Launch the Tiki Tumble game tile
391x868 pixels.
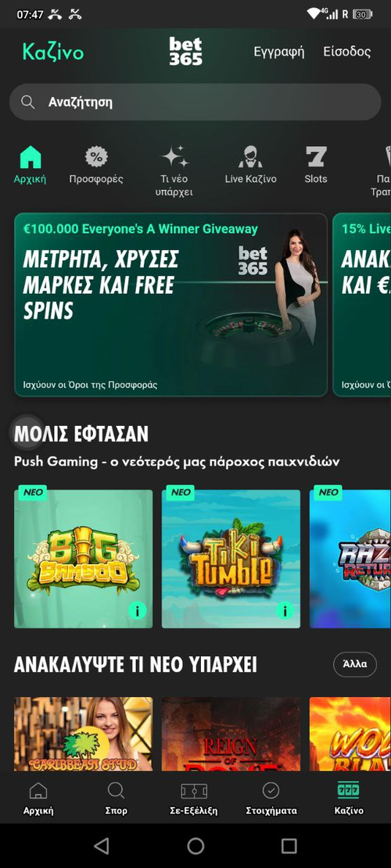tap(231, 559)
